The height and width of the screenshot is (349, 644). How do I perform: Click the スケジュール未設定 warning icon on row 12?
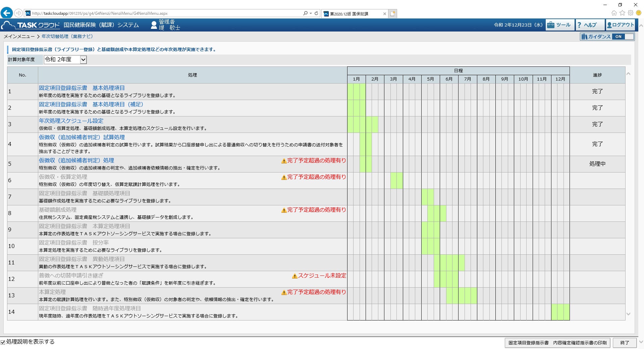tap(295, 276)
